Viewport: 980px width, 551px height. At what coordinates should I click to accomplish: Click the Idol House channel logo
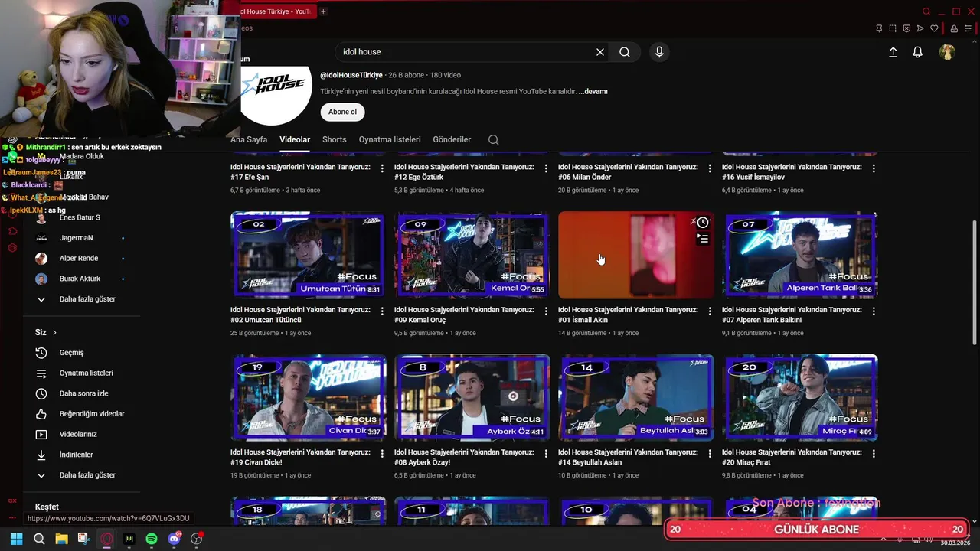point(276,95)
